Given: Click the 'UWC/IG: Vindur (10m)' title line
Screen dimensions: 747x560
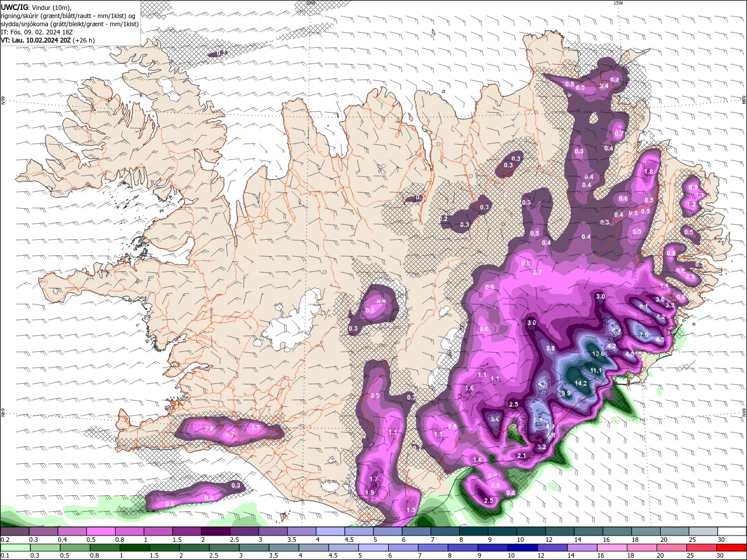Looking at the screenshot, I should pos(36,7).
